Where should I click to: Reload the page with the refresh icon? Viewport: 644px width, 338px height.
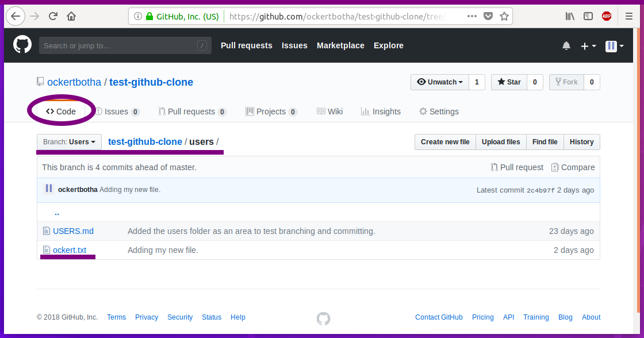pyautogui.click(x=53, y=16)
